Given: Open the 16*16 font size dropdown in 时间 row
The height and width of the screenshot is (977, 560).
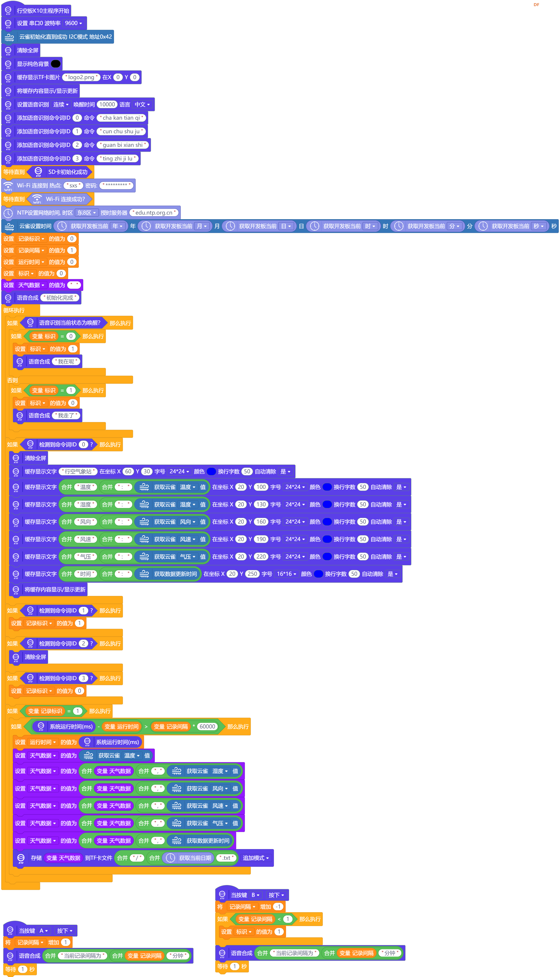Looking at the screenshot, I should click(287, 574).
